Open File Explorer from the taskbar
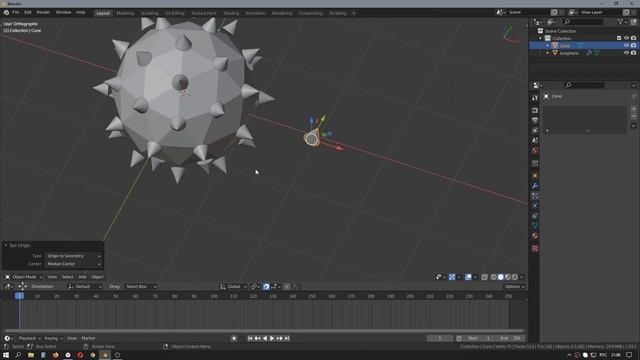 [x=31, y=355]
